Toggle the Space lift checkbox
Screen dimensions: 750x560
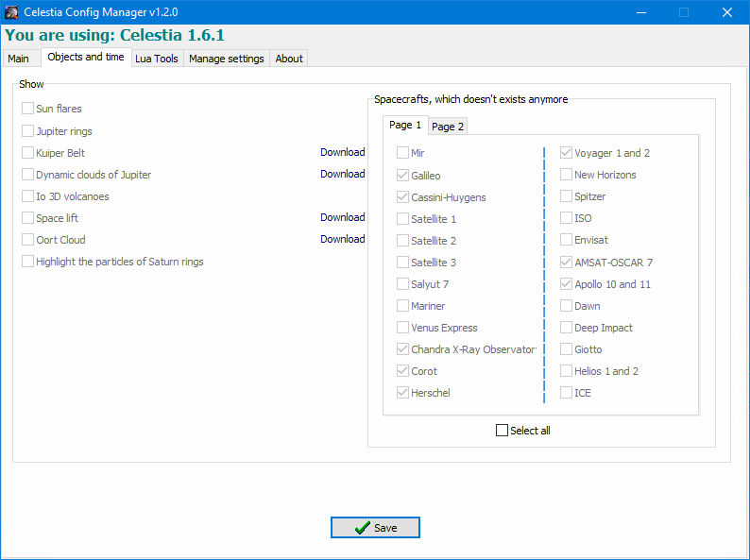[27, 218]
